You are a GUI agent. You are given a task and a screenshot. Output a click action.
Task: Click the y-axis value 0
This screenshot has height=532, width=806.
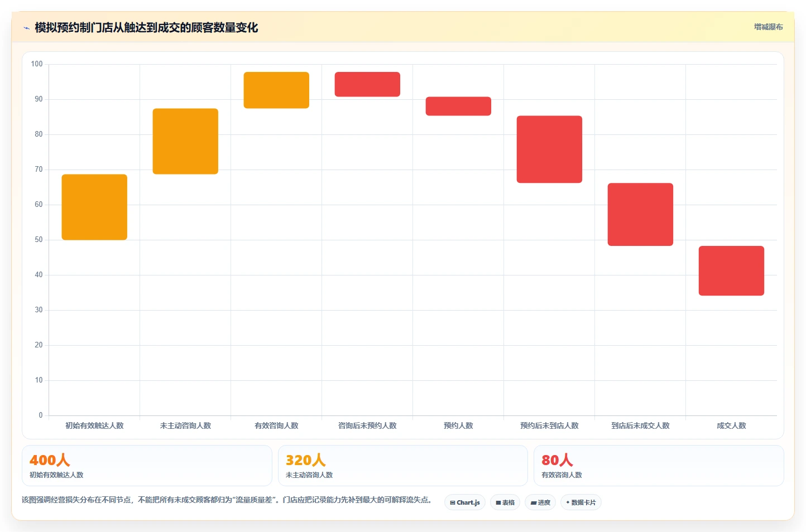tap(41, 415)
